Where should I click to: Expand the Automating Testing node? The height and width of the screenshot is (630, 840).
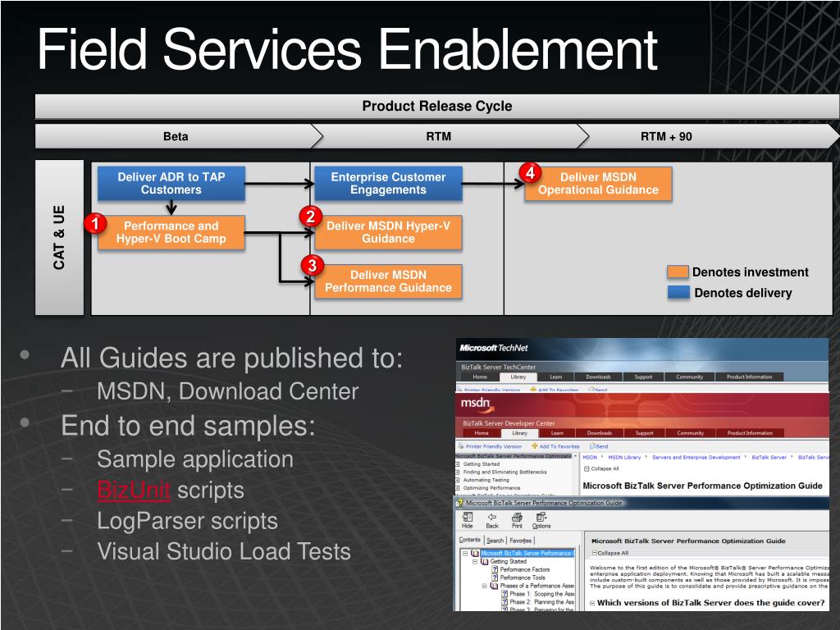(x=458, y=480)
